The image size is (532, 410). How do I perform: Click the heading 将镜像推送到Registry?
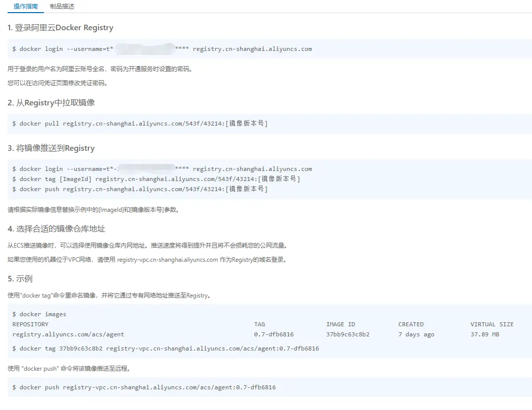(51, 148)
